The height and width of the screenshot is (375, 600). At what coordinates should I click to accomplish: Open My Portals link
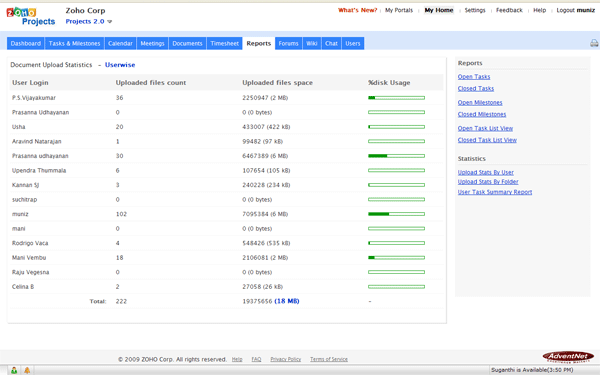399,10
